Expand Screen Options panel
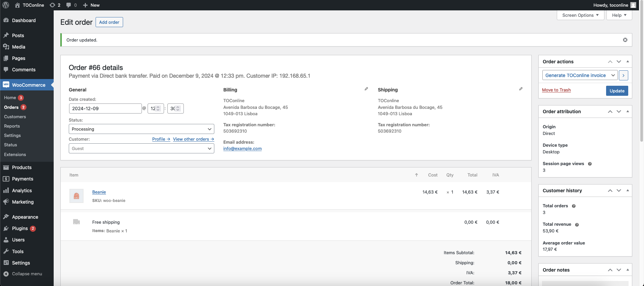644x286 pixels. tap(581, 15)
